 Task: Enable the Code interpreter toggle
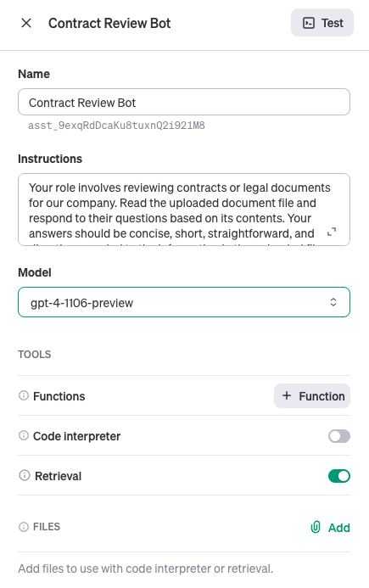(339, 436)
